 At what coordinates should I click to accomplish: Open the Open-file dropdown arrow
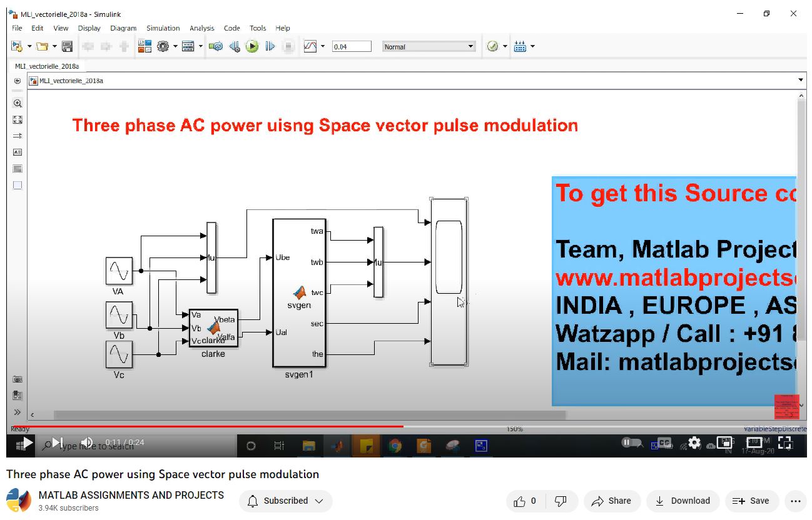tap(54, 46)
